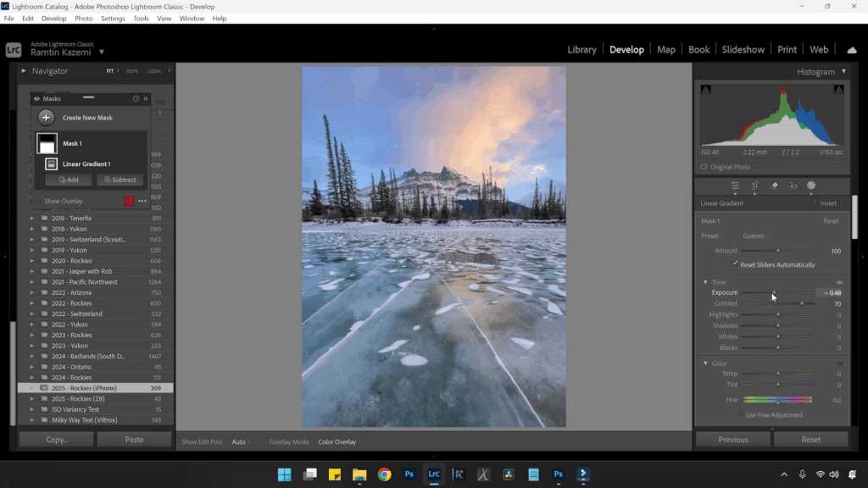
Task: Select the Healing eraser tool icon
Action: point(774,186)
